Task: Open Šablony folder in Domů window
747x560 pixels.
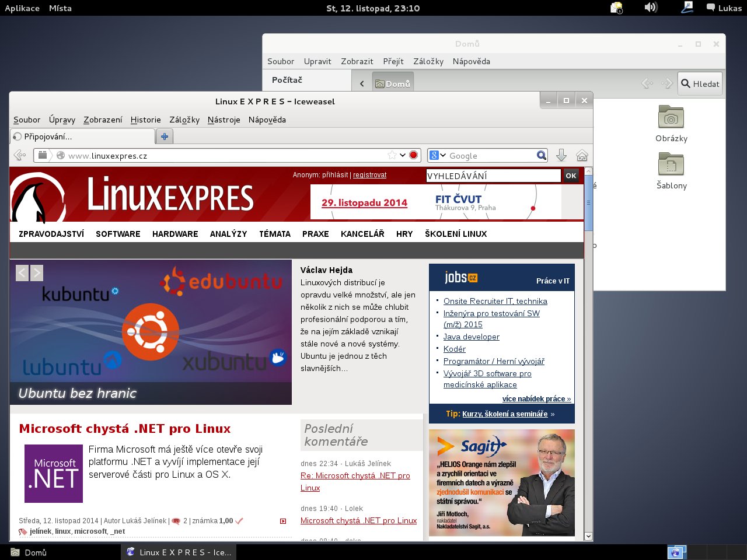Action: tap(671, 171)
